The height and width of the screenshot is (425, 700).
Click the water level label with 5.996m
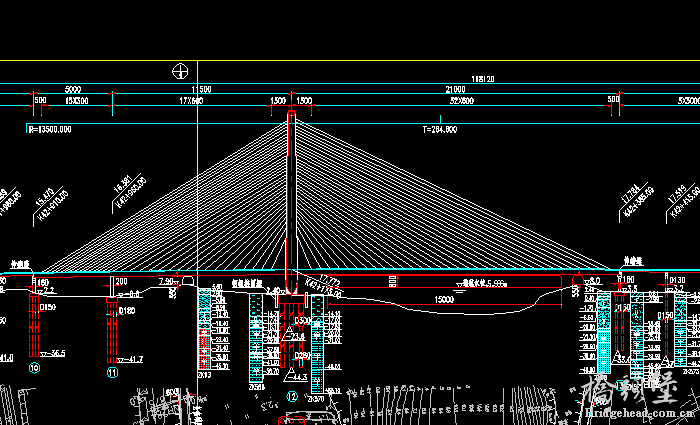pos(481,284)
